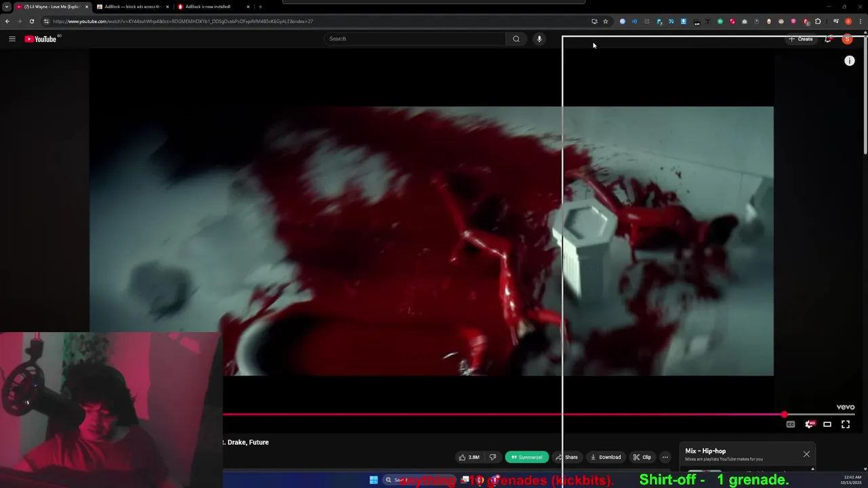This screenshot has height=488, width=868.
Task: Start voice search with the microphone icon
Action: click(539, 39)
